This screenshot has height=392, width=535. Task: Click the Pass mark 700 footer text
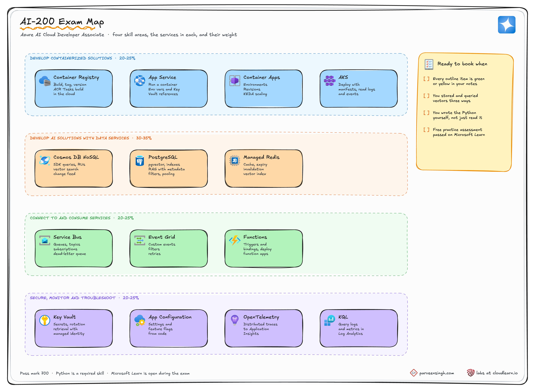(x=34, y=374)
